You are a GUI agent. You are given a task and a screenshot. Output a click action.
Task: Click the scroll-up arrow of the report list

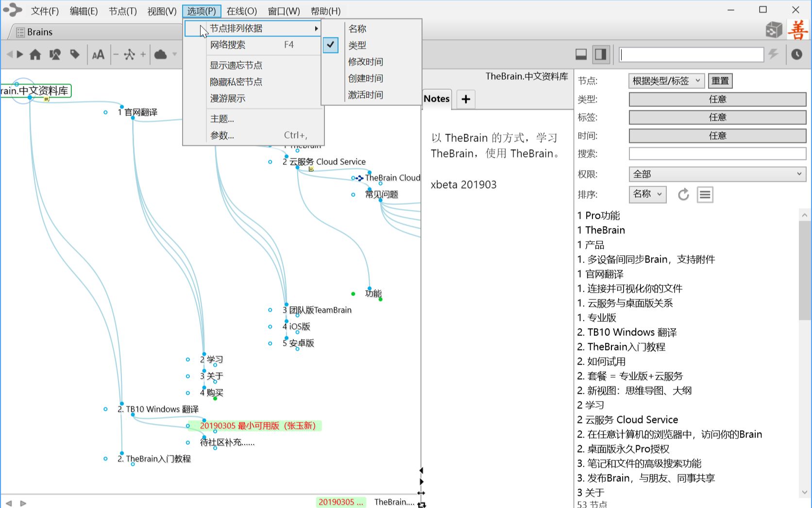[x=804, y=215]
